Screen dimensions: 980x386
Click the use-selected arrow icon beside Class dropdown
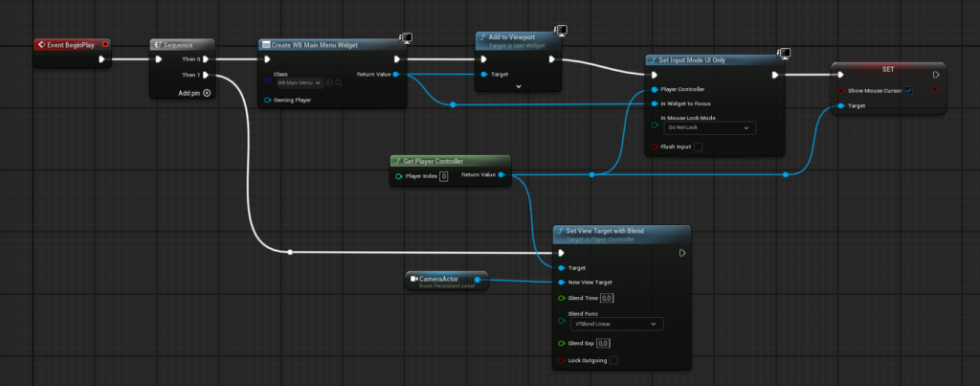(x=328, y=83)
